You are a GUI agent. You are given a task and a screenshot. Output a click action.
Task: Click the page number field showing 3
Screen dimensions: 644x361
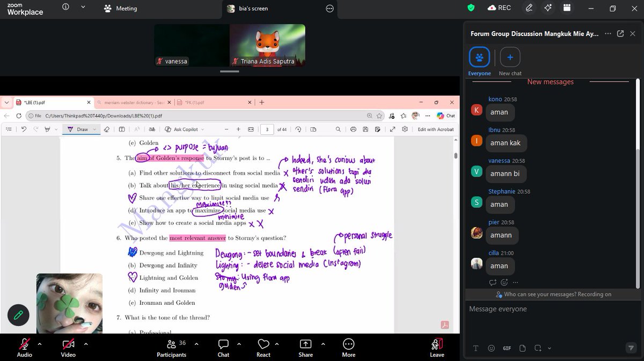click(x=267, y=129)
